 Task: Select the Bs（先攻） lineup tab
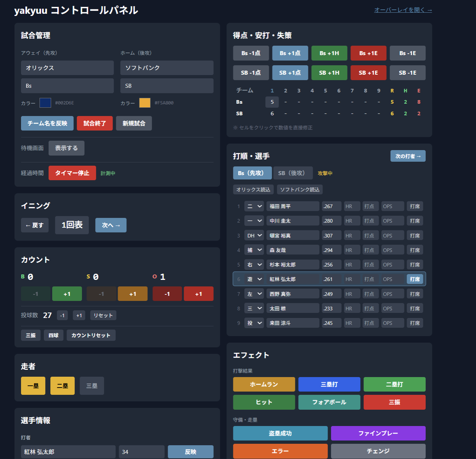coord(252,173)
